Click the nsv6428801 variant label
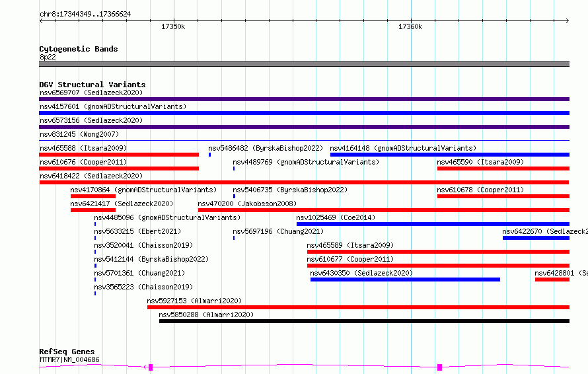This screenshot has width=588, height=374. pos(561,273)
